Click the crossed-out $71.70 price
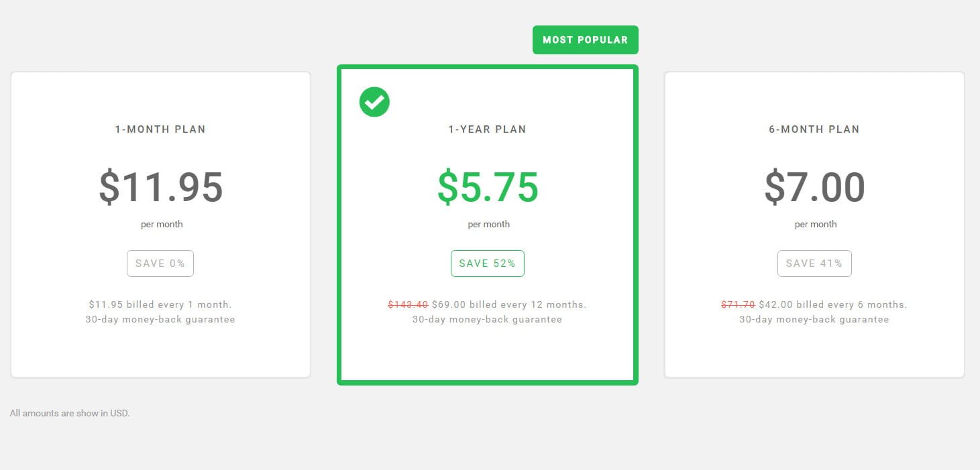The image size is (980, 470). point(738,304)
